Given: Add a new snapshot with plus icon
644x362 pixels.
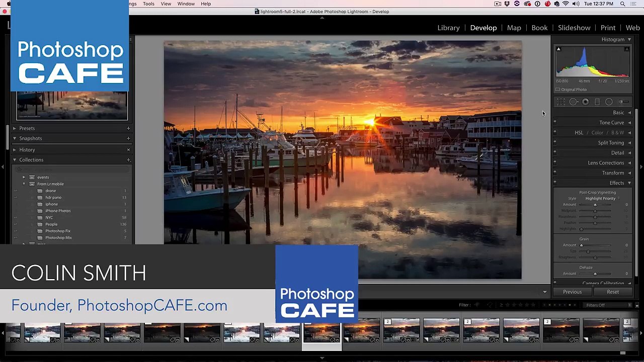Looking at the screenshot, I should 128,138.
